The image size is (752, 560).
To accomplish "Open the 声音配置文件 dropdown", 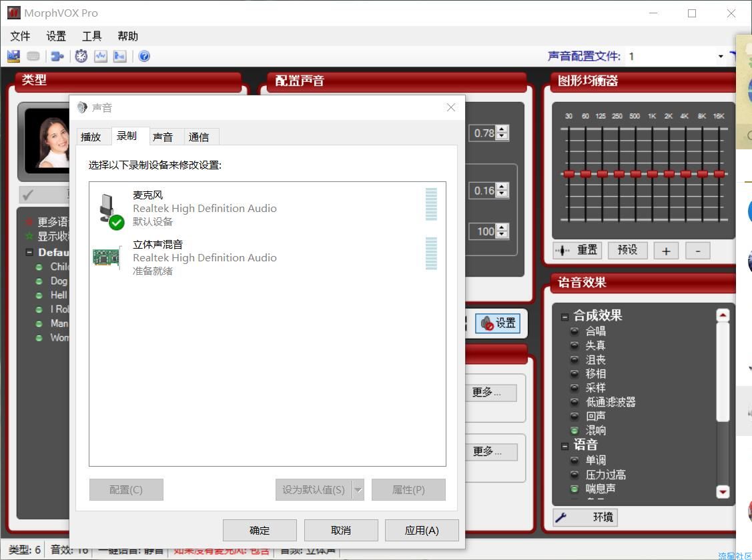I will coord(721,56).
